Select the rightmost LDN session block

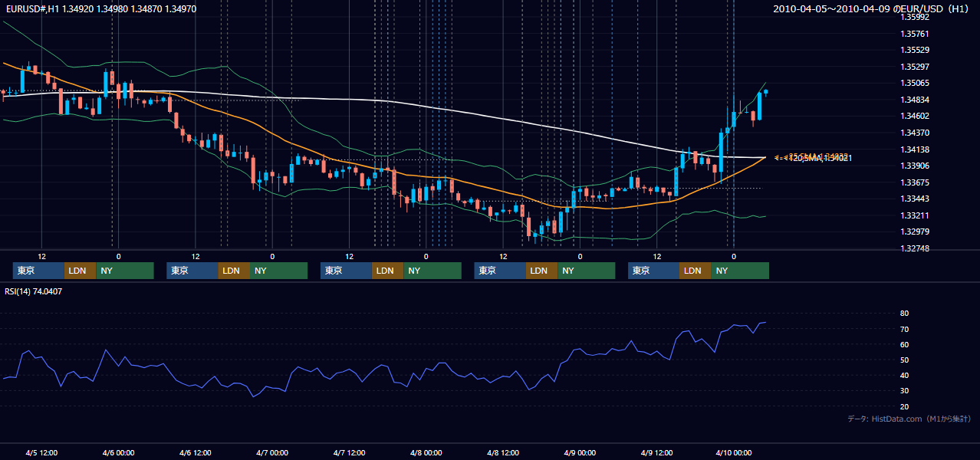(x=696, y=271)
